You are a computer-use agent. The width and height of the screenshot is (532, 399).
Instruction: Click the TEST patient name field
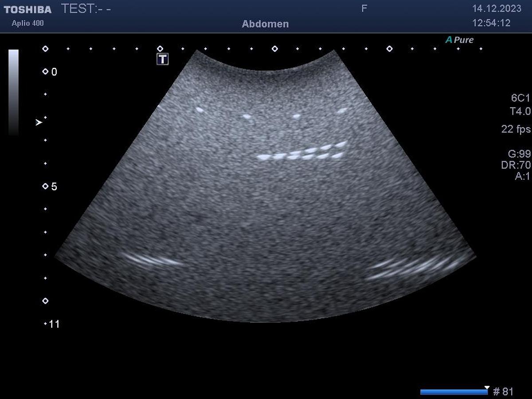point(86,9)
